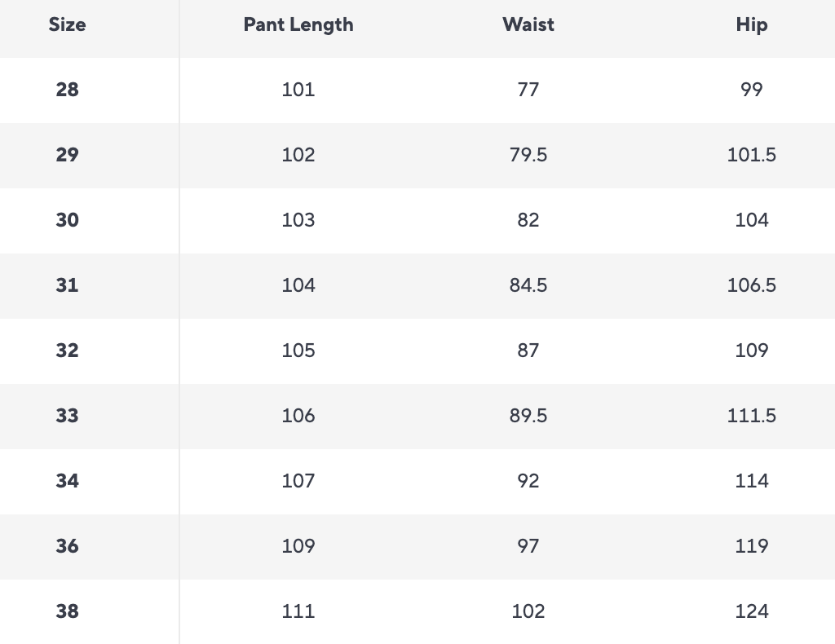835x644 pixels.
Task: Click hip value 124
Action: [x=751, y=611]
